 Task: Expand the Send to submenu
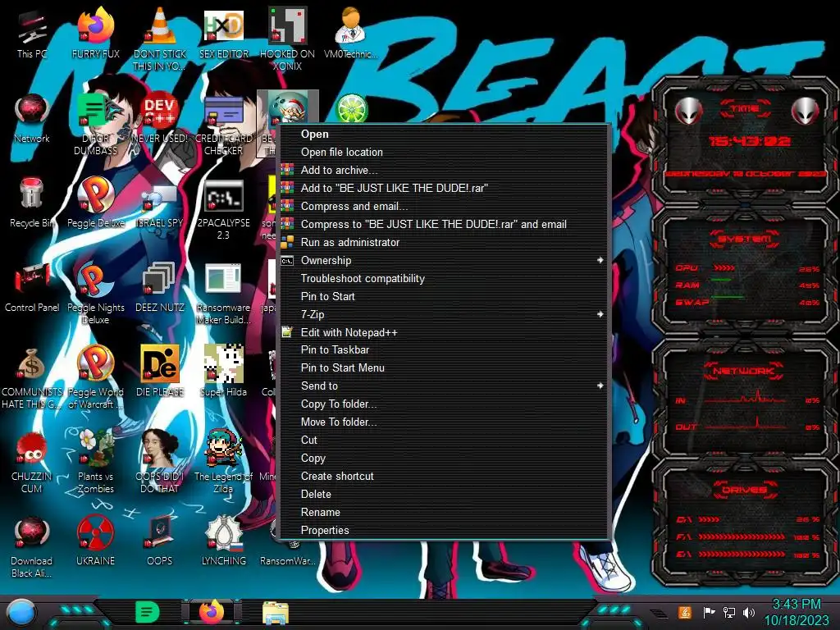pyautogui.click(x=444, y=386)
